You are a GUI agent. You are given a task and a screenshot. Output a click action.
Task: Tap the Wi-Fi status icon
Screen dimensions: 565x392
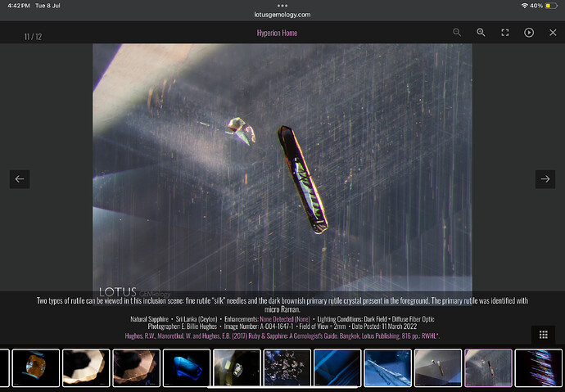click(524, 6)
